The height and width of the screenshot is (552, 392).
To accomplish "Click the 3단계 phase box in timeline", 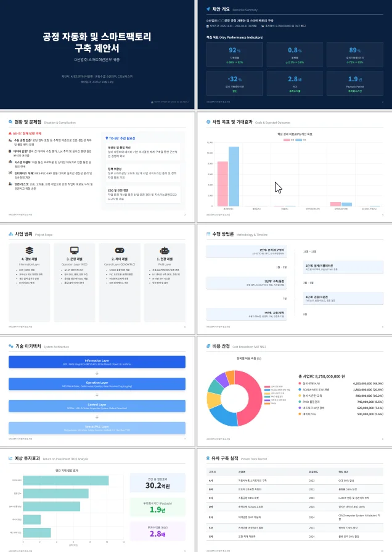I will 246,283.
